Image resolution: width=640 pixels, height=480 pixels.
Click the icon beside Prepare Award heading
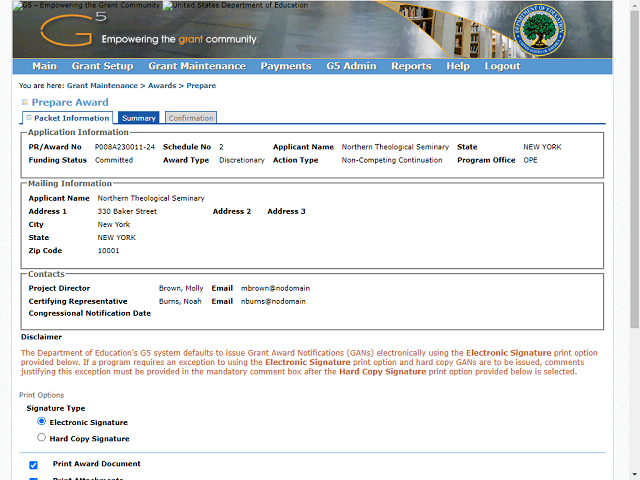tap(24, 102)
